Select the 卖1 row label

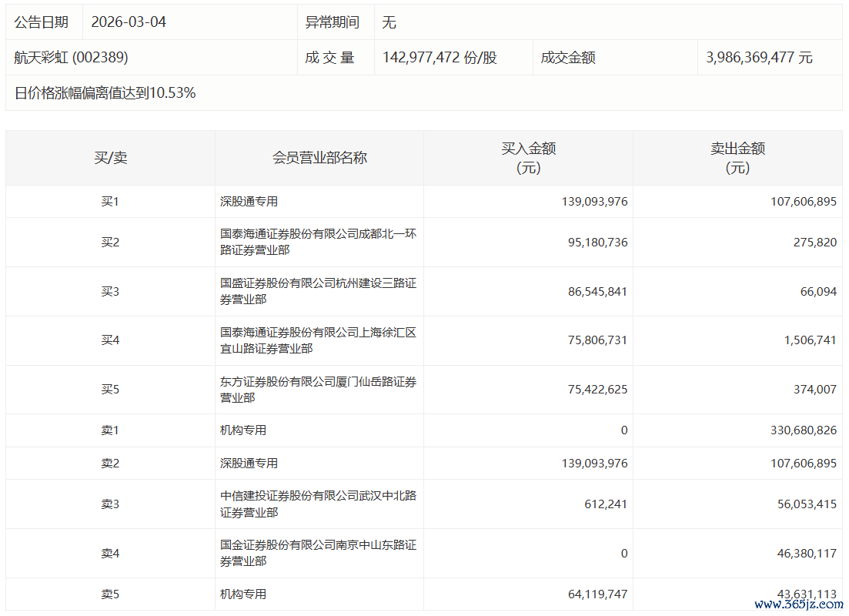point(110,430)
